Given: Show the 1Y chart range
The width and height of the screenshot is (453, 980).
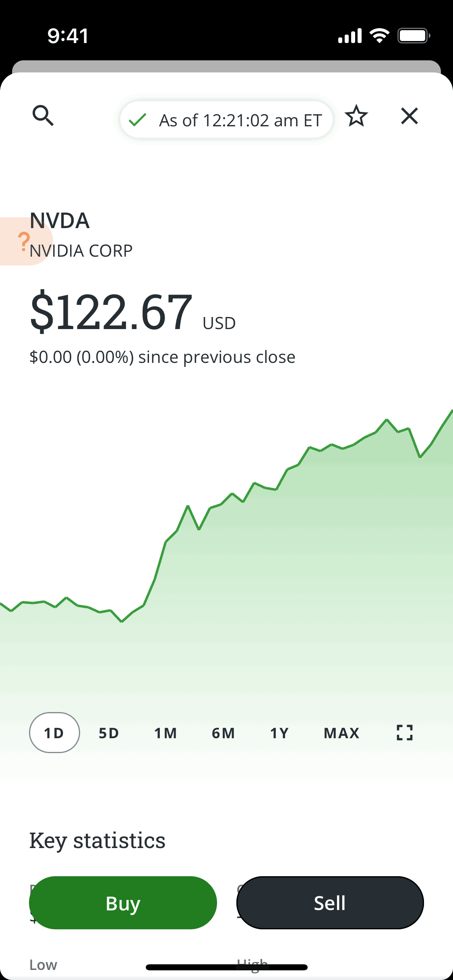Looking at the screenshot, I should (279, 733).
